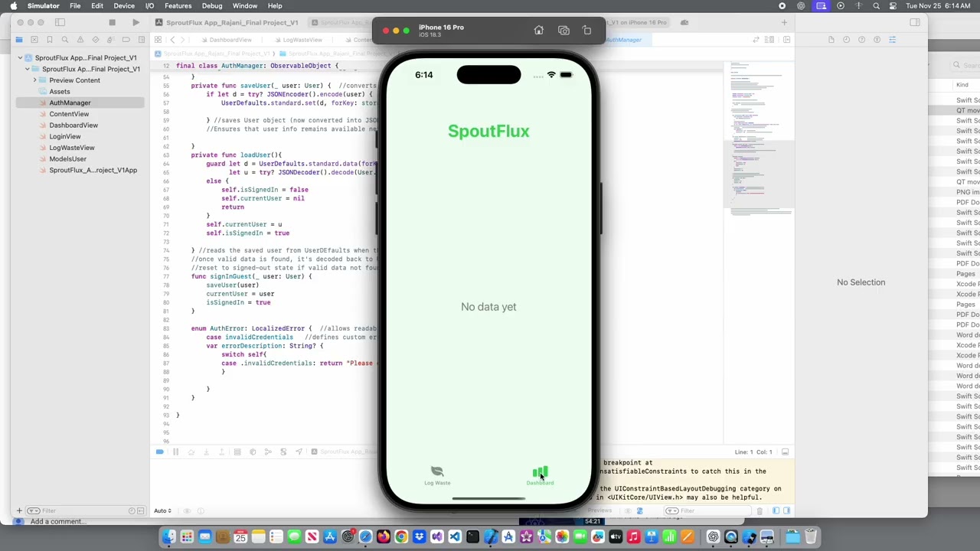Expand the Preview Content folder
Viewport: 980px width, 551px height.
[x=34, y=80]
